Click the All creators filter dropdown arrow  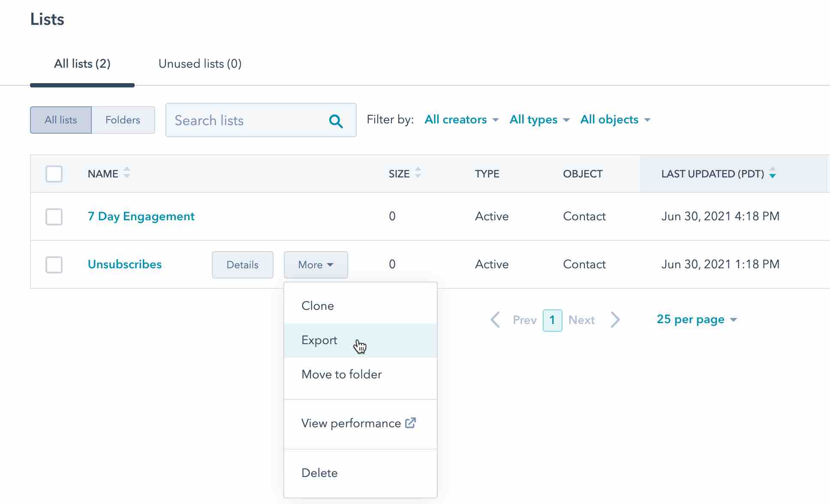497,119
